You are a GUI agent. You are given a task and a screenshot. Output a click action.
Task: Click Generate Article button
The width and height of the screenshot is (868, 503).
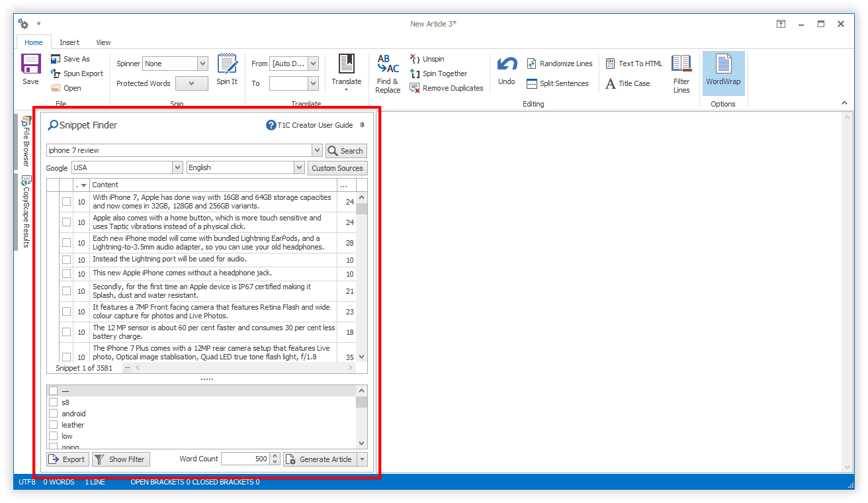320,459
